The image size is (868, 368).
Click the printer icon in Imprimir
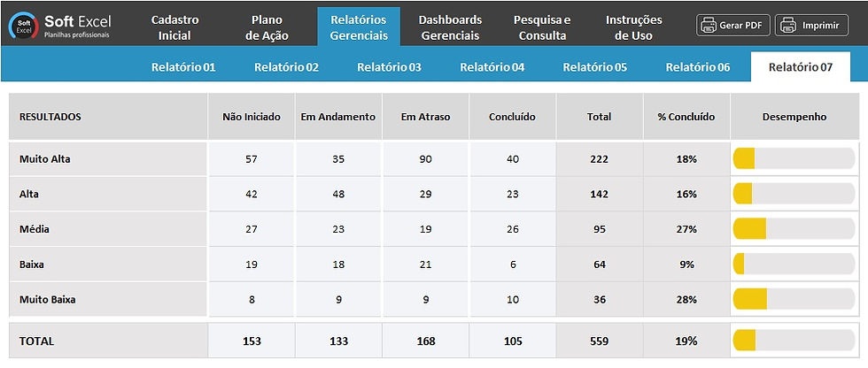[x=787, y=26]
